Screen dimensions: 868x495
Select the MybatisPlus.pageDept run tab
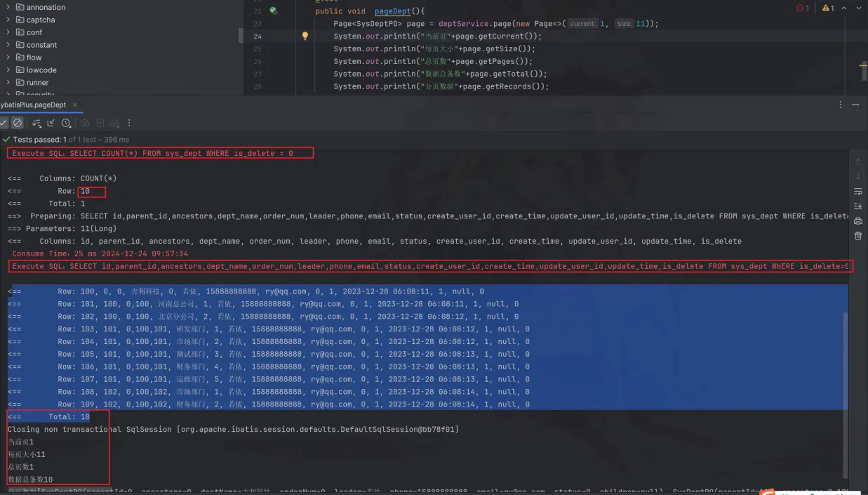click(33, 105)
